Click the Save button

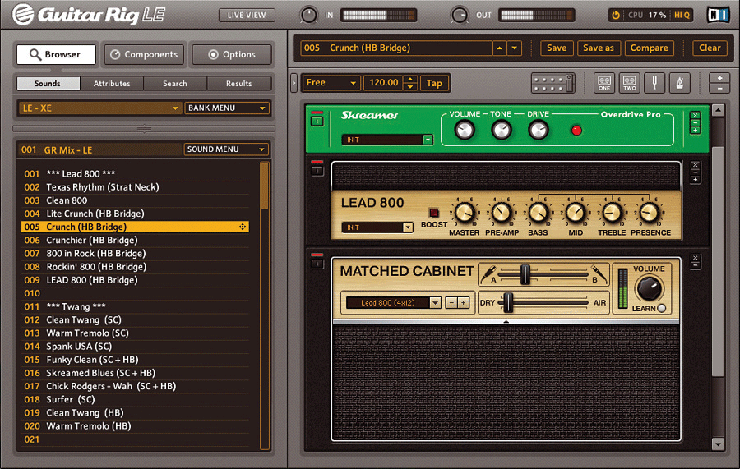pyautogui.click(x=556, y=48)
